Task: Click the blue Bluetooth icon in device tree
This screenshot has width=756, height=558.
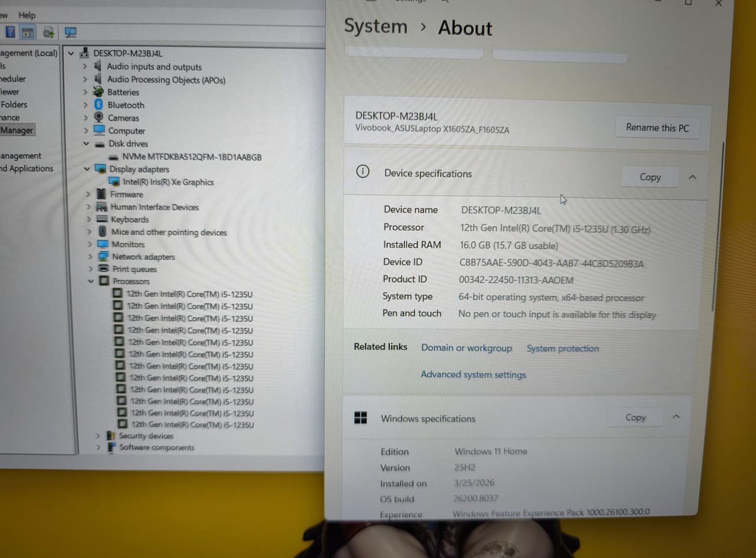Action: click(99, 105)
